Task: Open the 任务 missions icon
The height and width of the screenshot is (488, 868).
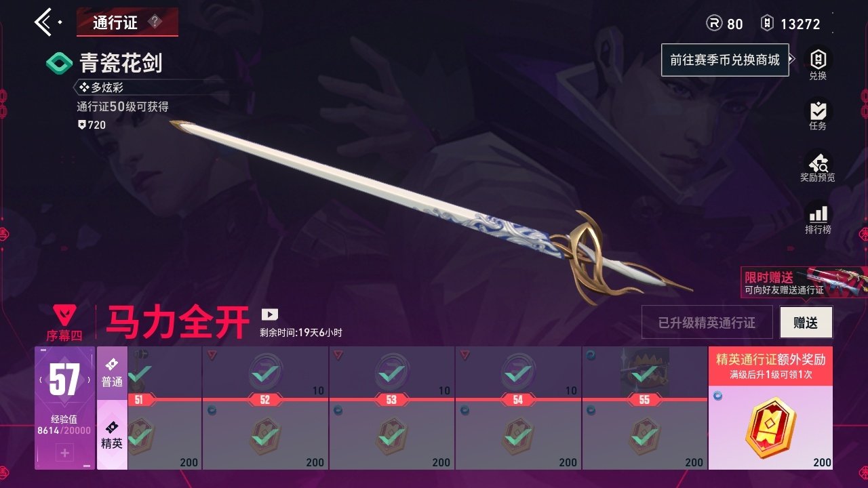Action: (x=818, y=115)
